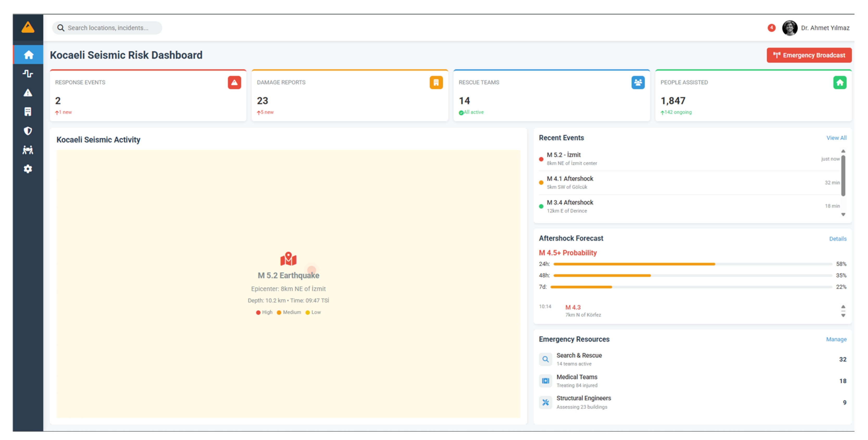Open the warning triangle alerts sidebar icon
Image resolution: width=868 pixels, height=440 pixels.
coord(28,93)
